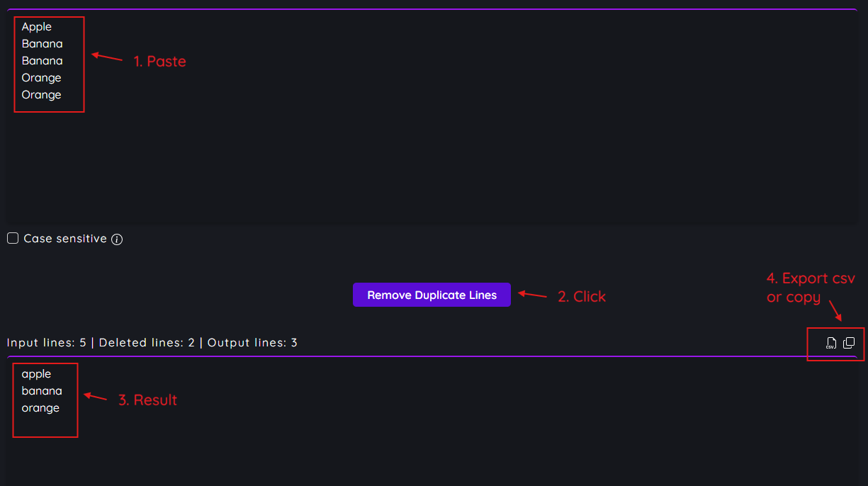Click the first "Orange" input line

(x=41, y=77)
